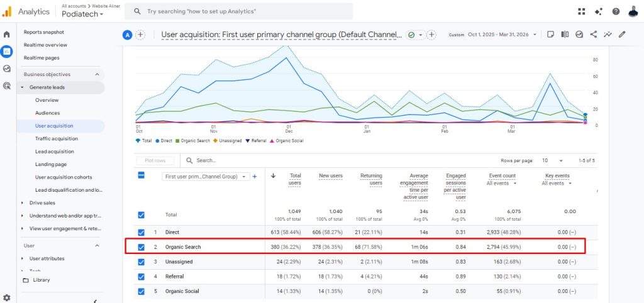Open the Google apps grid icon
The height and width of the screenshot is (303, 644).
(582, 11)
